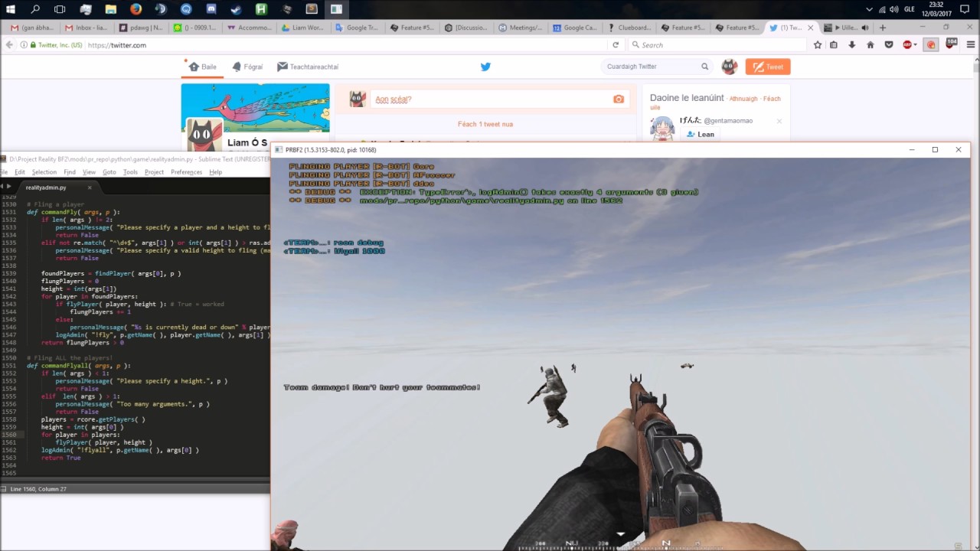The width and height of the screenshot is (980, 551).
Task: Dismiss @gentamaomao suggestion
Action: click(x=779, y=121)
